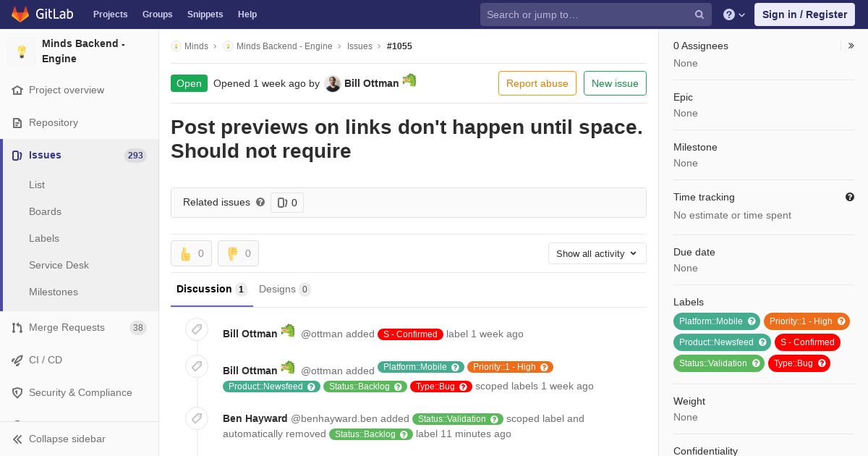This screenshot has height=456, width=868.
Task: Click S - Confirmed label in activity feed
Action: [x=410, y=334]
